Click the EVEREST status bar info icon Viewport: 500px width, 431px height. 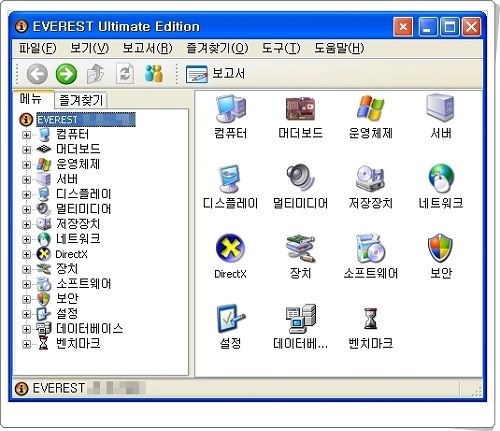point(21,388)
